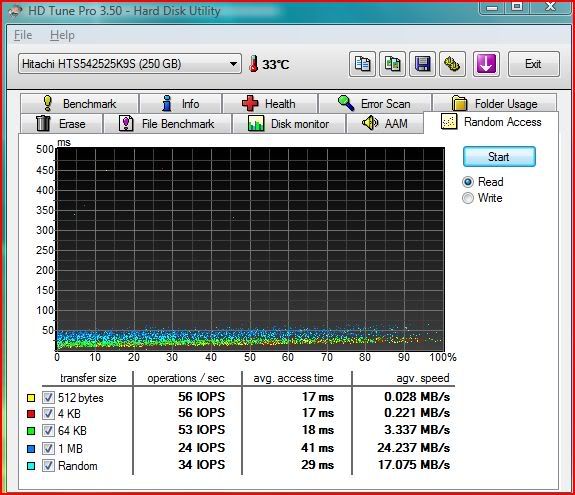Screen dimensions: 575x495
Task: Open the Folder Usage tab
Action: click(494, 104)
